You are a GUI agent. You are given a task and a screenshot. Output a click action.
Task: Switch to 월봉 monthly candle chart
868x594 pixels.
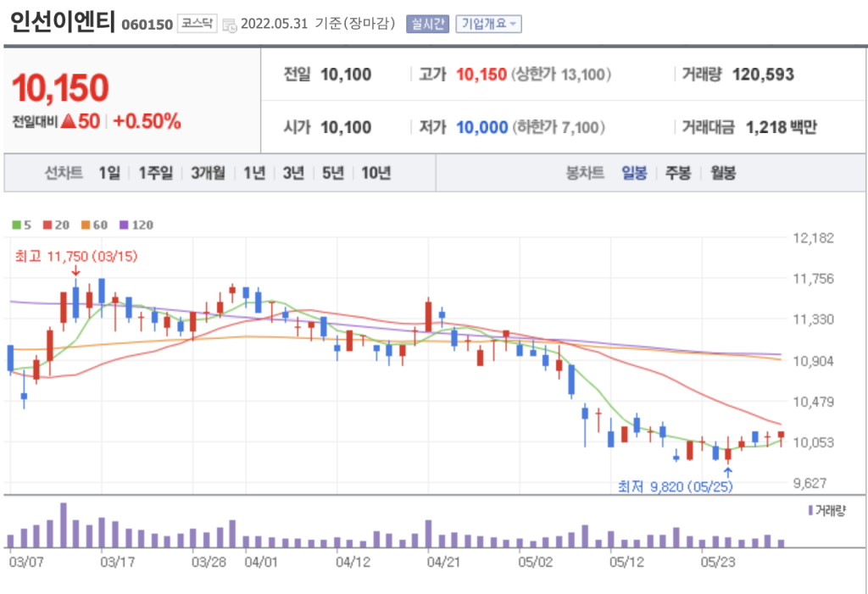pyautogui.click(x=723, y=173)
